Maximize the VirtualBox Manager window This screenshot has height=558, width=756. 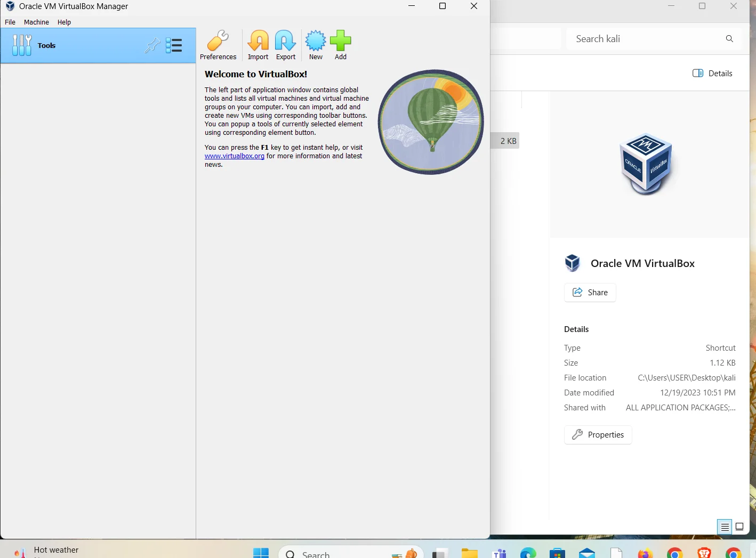pos(442,6)
